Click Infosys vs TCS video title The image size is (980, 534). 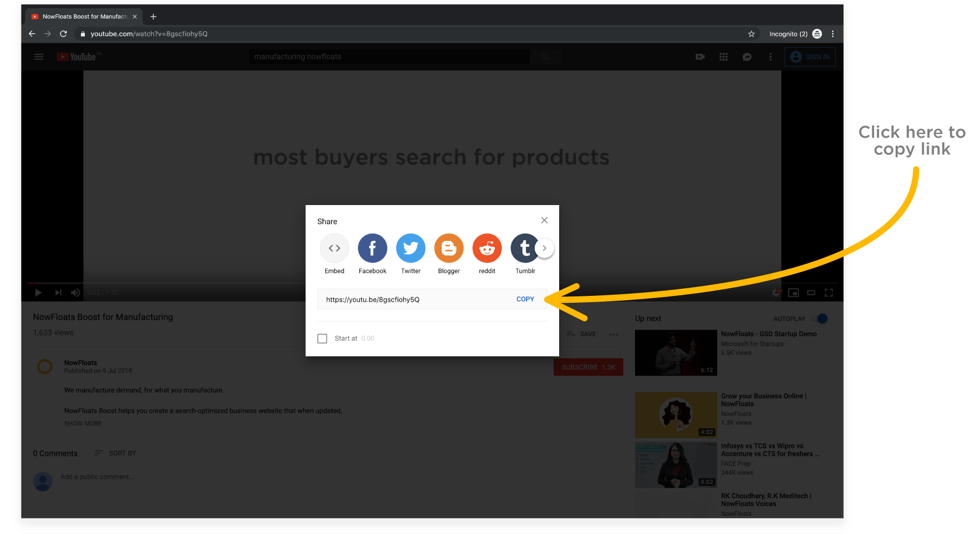(x=770, y=450)
